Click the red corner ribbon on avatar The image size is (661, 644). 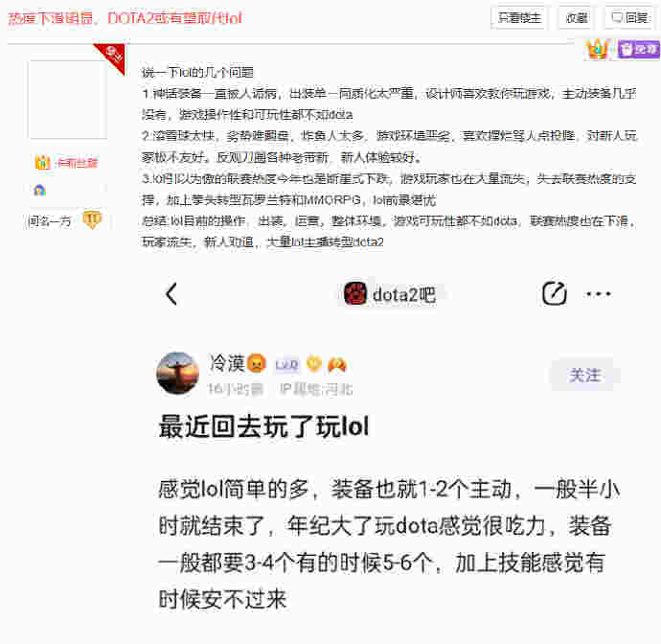click(112, 57)
